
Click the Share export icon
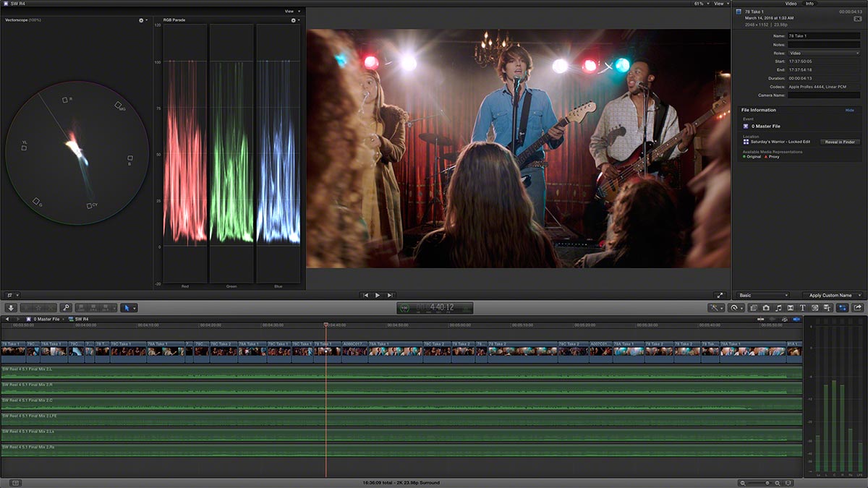click(x=858, y=308)
